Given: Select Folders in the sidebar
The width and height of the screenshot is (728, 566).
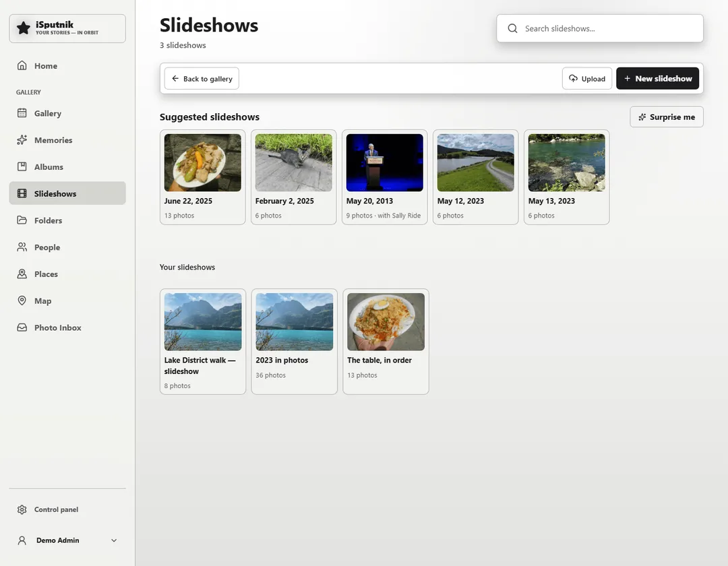Looking at the screenshot, I should pos(67,220).
